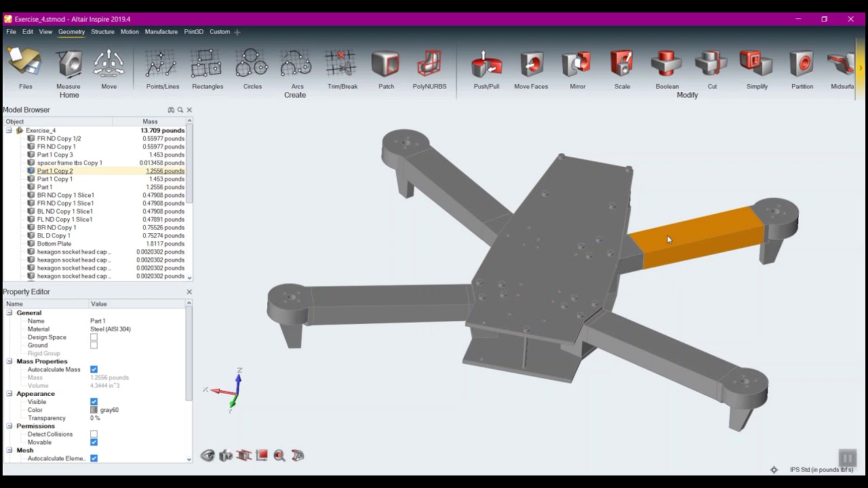Choose the Cut tool
Image resolution: width=868 pixels, height=488 pixels.
click(x=711, y=68)
